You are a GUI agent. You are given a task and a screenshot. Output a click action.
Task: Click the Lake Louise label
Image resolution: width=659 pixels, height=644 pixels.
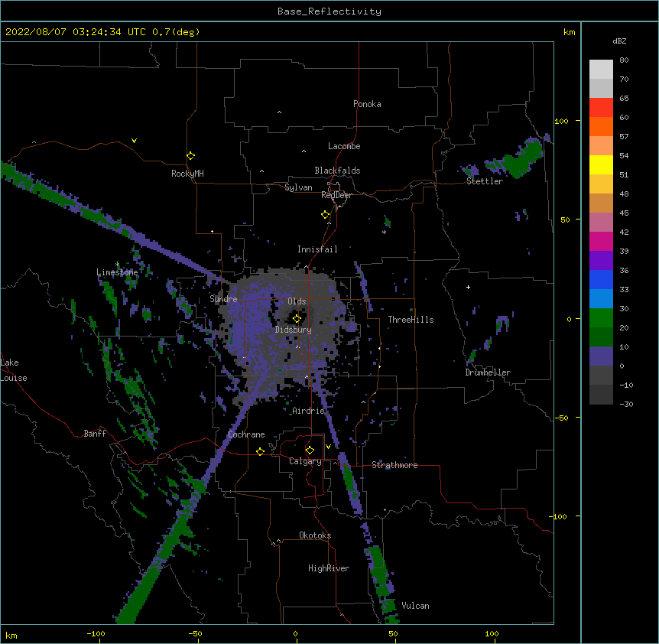click(14, 370)
